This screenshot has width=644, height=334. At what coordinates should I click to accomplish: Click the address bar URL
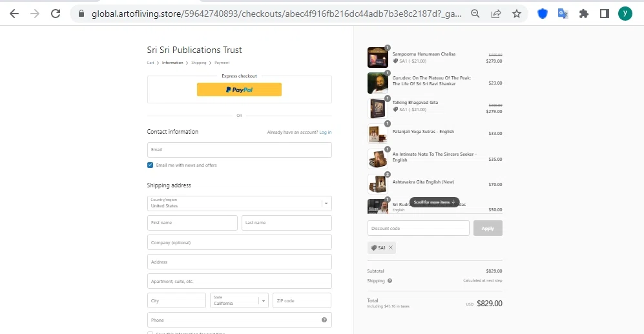coord(276,14)
